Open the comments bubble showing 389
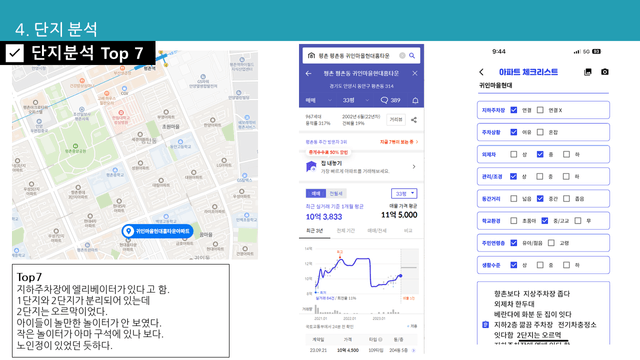This screenshot has height=360, width=640. (390, 100)
